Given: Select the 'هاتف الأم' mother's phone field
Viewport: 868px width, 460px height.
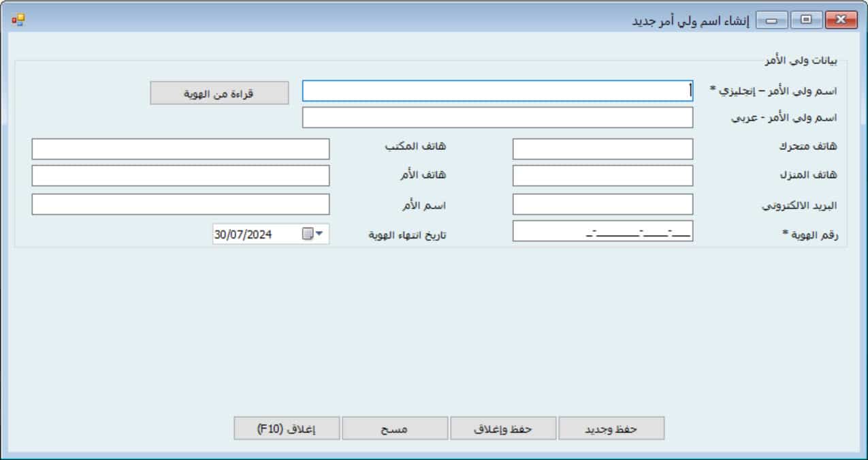Looking at the screenshot, I should [180, 176].
